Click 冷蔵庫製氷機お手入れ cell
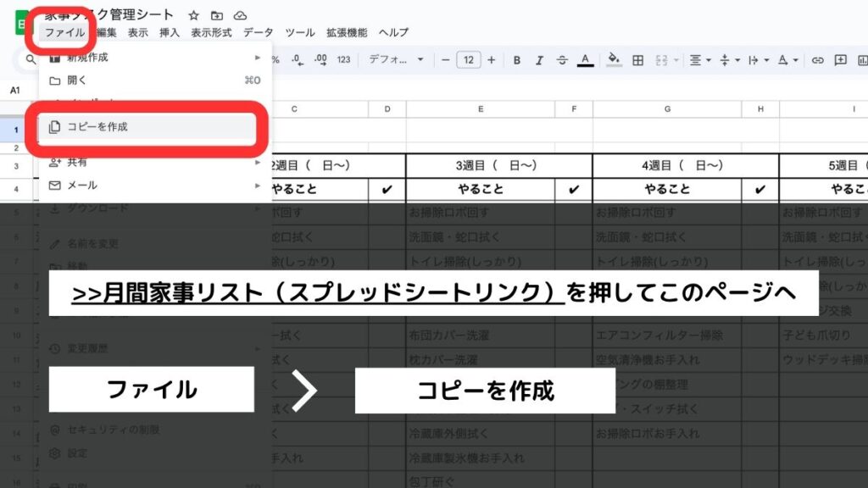 [x=481, y=458]
